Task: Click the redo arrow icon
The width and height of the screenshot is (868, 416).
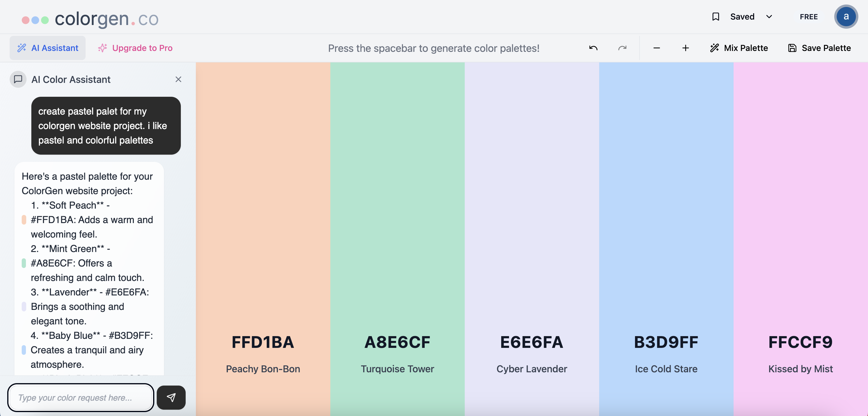Action: coord(622,48)
